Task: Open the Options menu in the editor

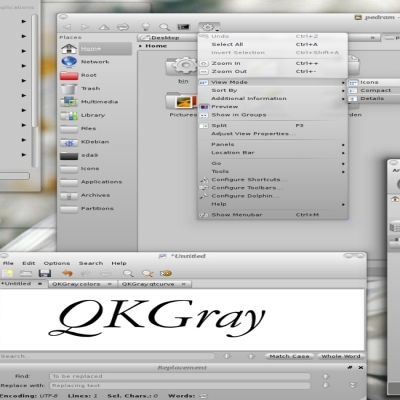Action: pyautogui.click(x=57, y=263)
